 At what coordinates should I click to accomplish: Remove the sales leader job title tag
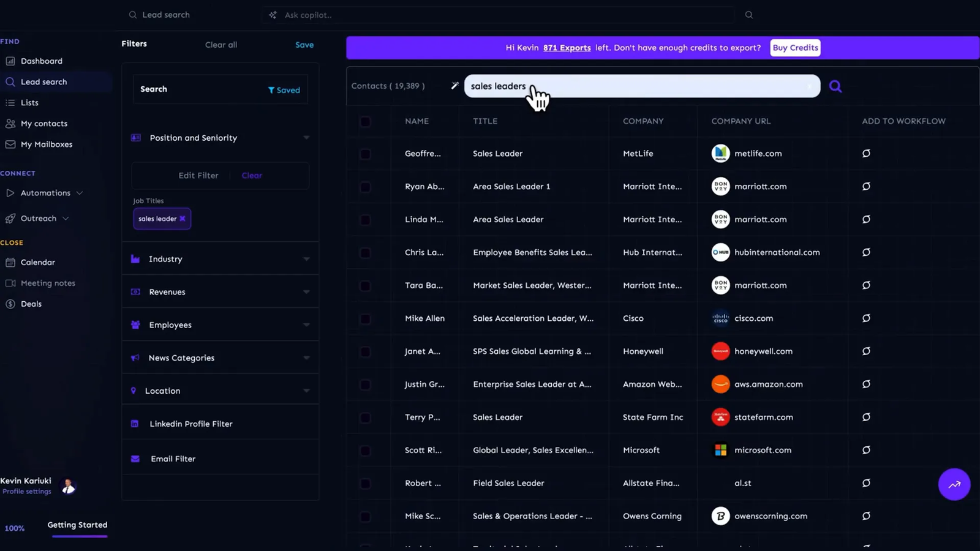(x=183, y=219)
